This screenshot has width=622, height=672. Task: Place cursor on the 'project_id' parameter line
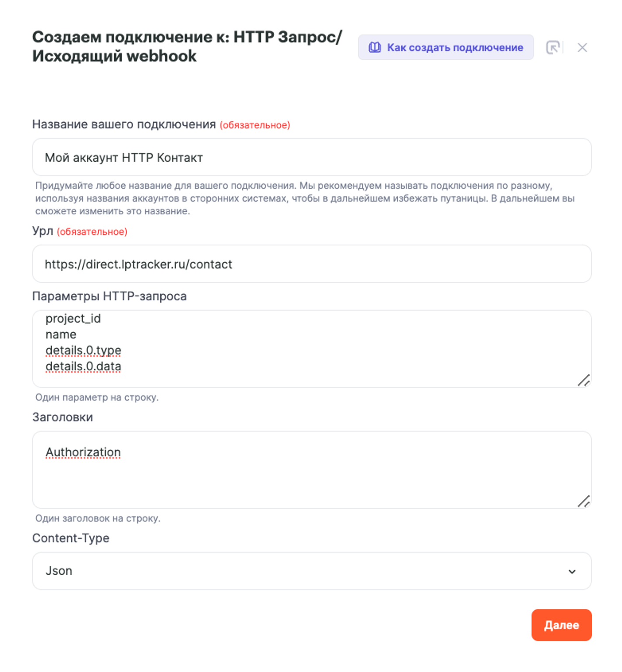coord(73,318)
